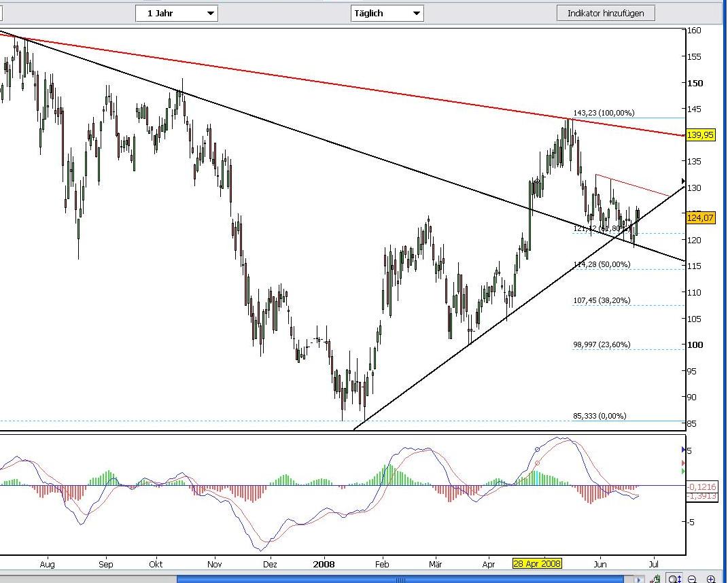Click the black arrow marker on price axis
Viewport: 728px width, 583px height.
[683, 181]
